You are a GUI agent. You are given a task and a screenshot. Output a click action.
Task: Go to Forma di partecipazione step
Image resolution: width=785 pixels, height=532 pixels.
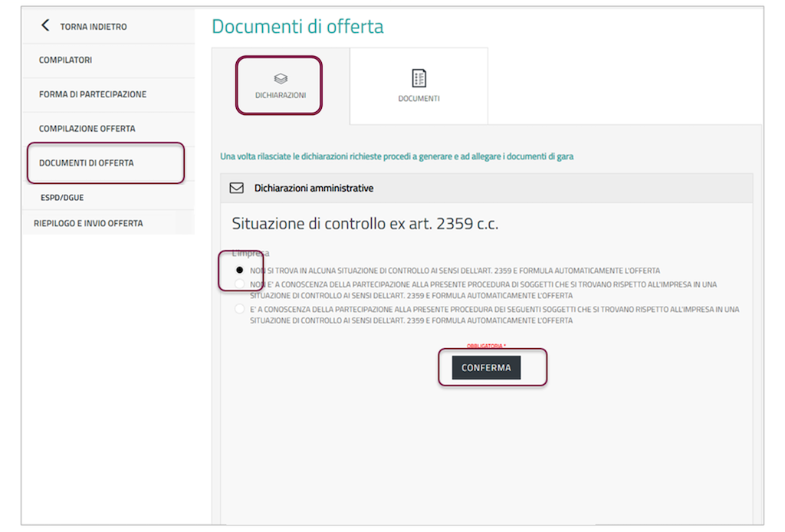[x=93, y=94]
